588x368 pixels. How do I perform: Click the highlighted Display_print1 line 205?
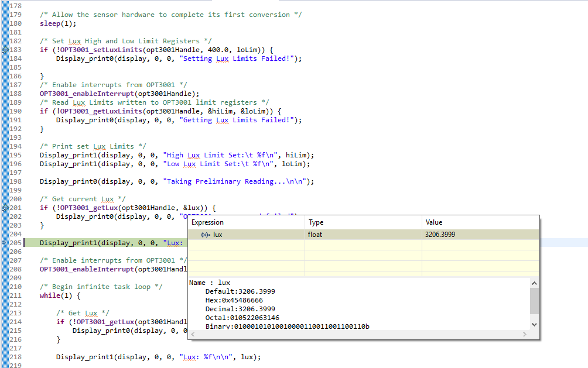106,243
